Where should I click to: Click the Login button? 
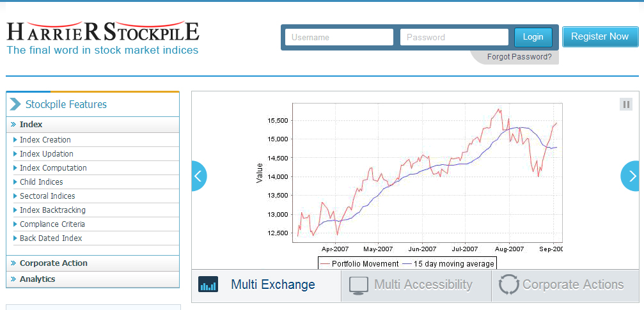pyautogui.click(x=533, y=37)
